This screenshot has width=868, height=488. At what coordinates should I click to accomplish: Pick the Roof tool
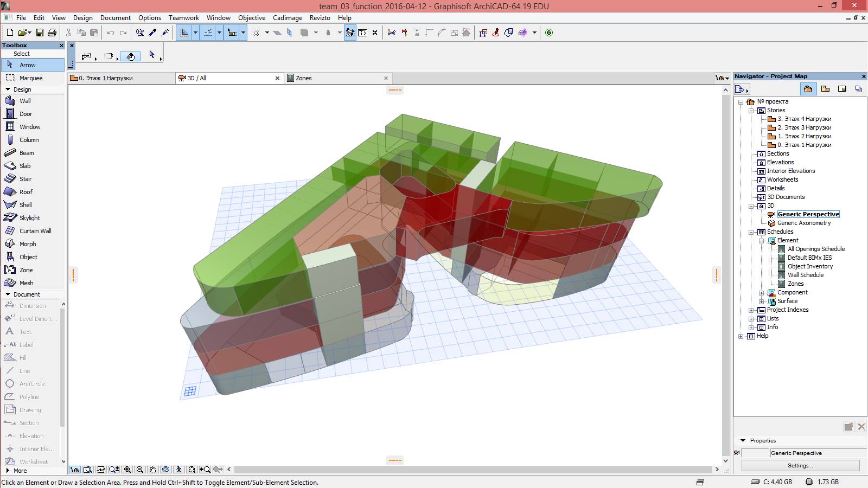[33, 192]
